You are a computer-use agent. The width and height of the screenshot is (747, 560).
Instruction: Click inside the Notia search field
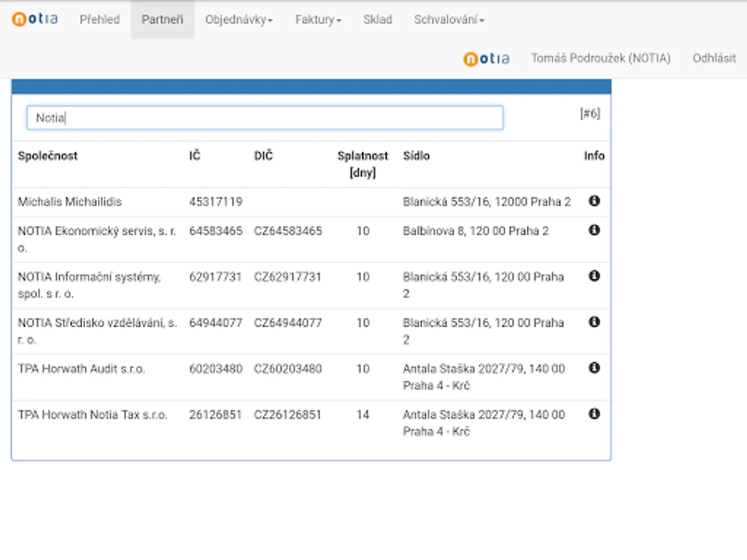(x=265, y=117)
